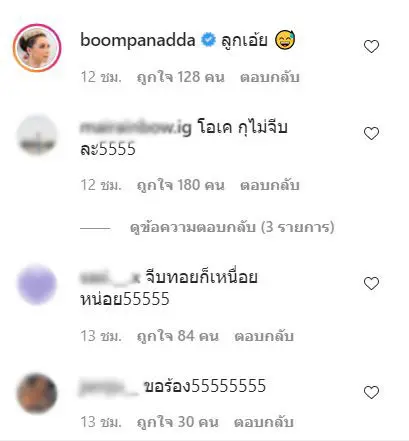Screen dimensions: 409x441
Task: Like the ขอร้อง55555555 comment
Action: [x=371, y=393]
